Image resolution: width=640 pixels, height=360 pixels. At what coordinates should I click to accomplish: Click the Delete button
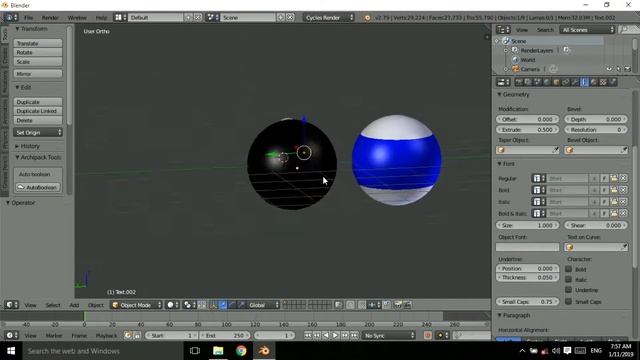[x=38, y=120]
